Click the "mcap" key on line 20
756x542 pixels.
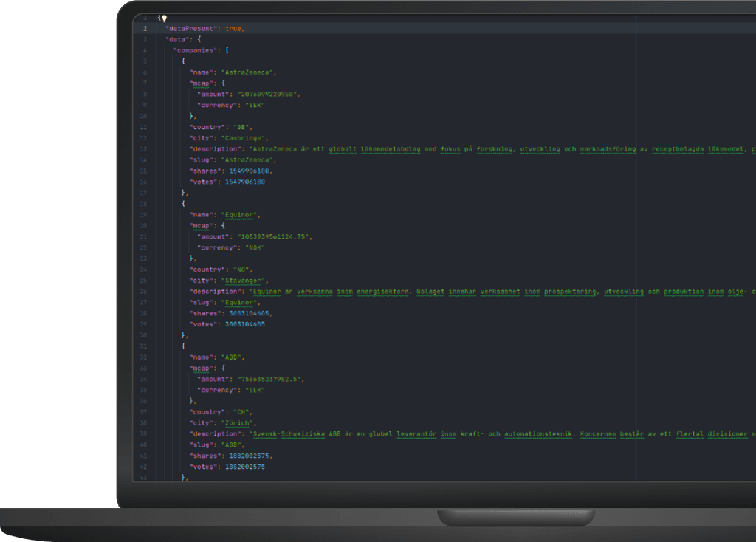[202, 226]
